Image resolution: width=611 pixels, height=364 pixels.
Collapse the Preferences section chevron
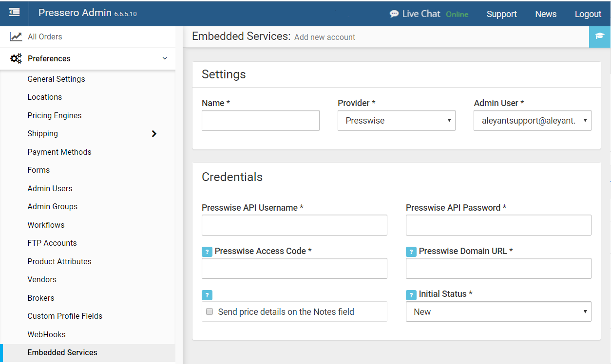pyautogui.click(x=165, y=58)
